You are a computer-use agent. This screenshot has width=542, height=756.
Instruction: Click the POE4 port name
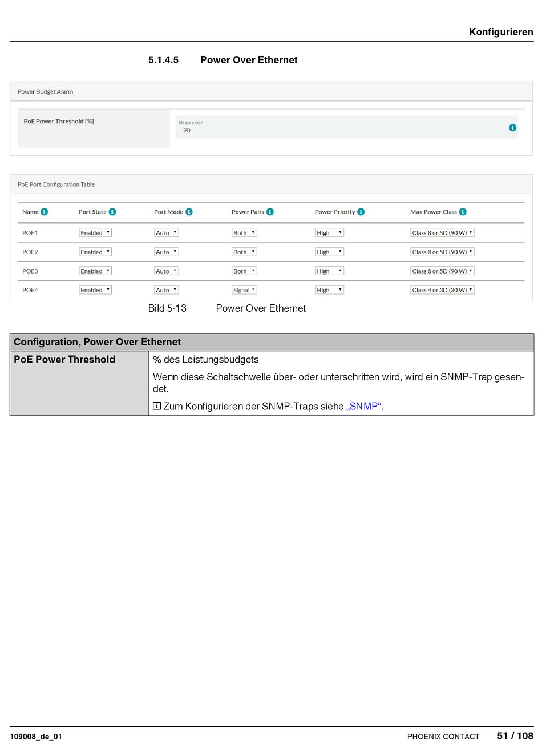coord(30,290)
